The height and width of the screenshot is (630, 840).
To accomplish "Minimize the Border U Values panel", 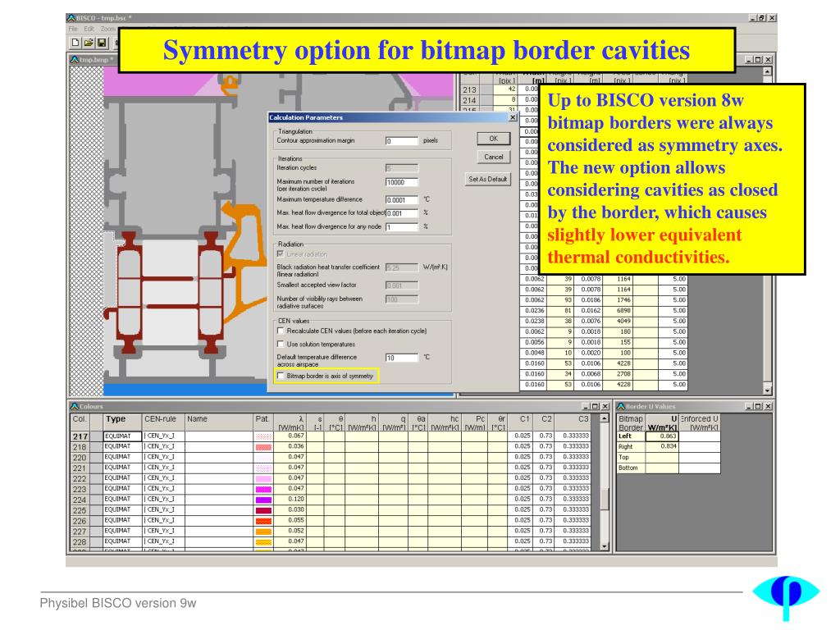I will click(749, 407).
